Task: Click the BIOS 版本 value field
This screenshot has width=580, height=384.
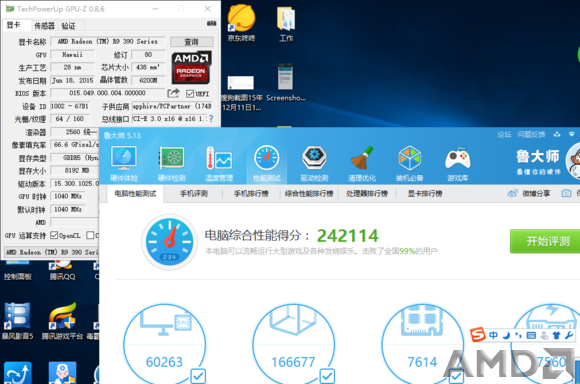Action: 108,93
